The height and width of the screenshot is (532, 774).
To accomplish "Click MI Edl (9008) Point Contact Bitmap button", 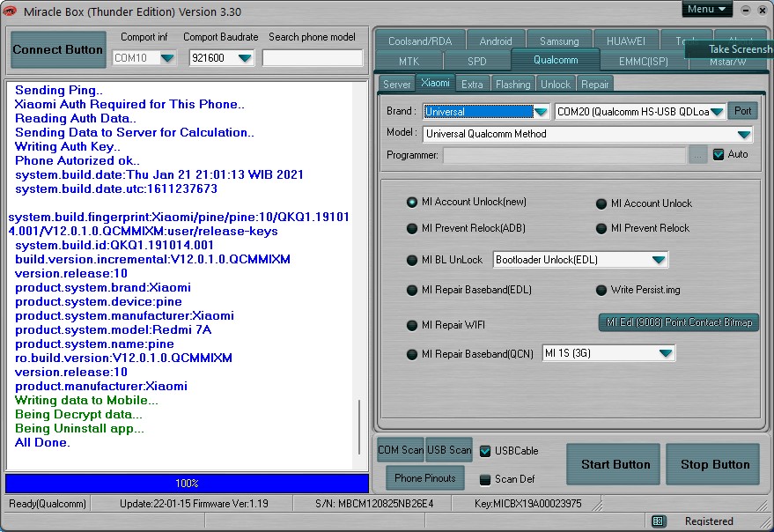I will coord(679,322).
